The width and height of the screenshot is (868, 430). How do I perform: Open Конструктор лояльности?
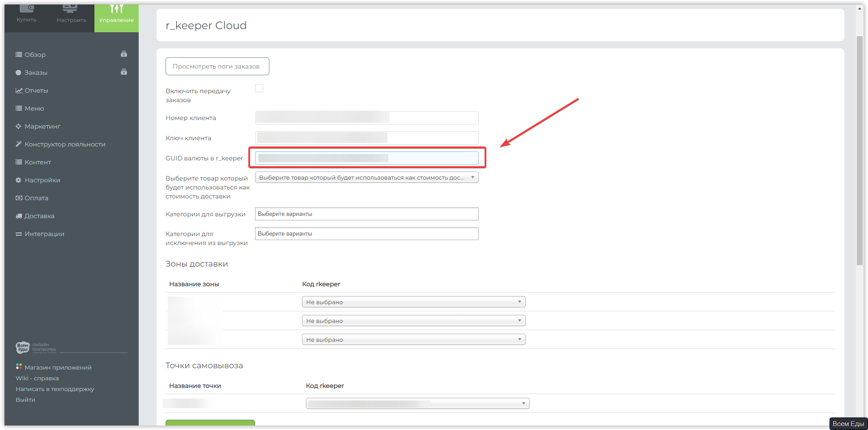pyautogui.click(x=65, y=144)
